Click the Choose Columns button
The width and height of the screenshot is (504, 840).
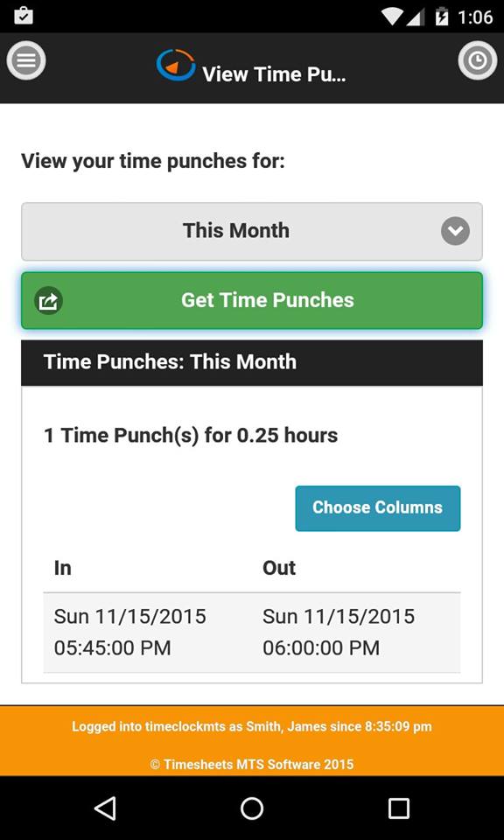[378, 508]
